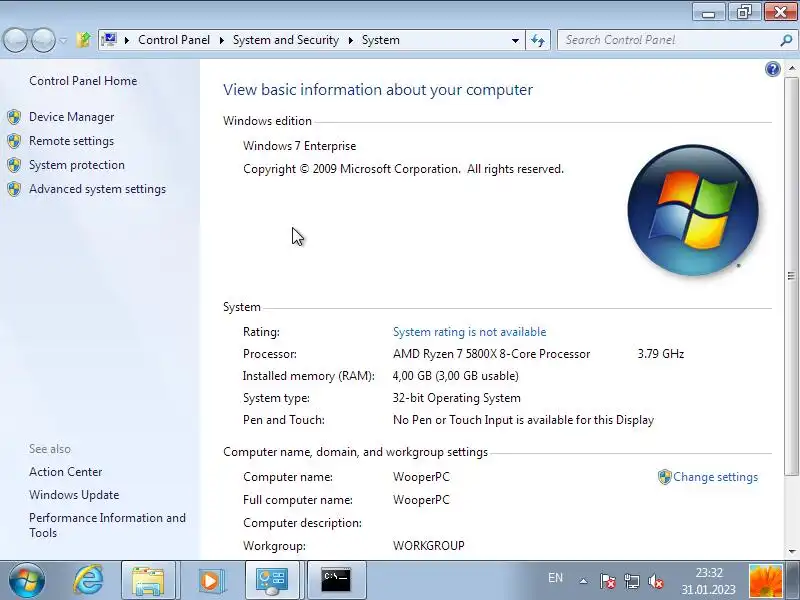The width and height of the screenshot is (800, 600).
Task: Open Help with the blue question mark
Action: tap(772, 69)
